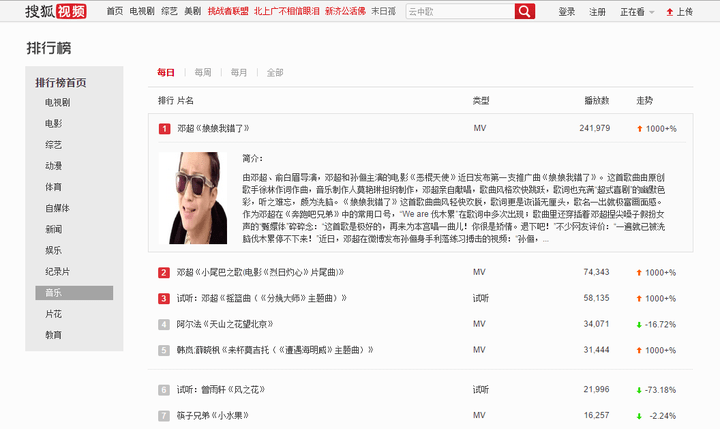Click the 上传 upload link
This screenshot has width=720, height=429.
[x=685, y=12]
